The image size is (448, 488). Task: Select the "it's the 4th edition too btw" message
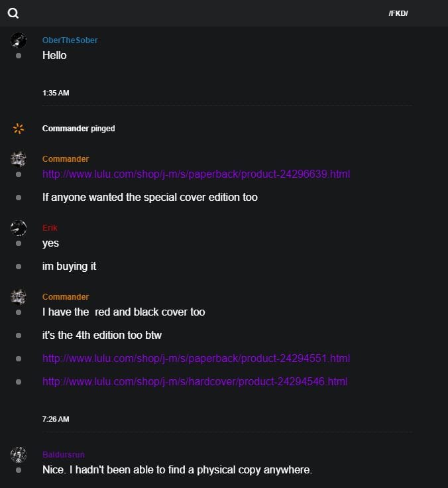click(x=102, y=335)
